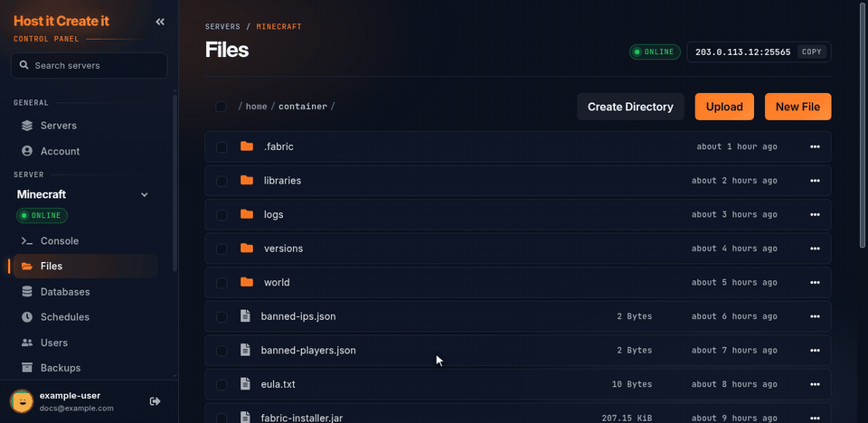Click the example-user avatar
Viewport: 868px width, 423px height.
pyautogui.click(x=22, y=401)
